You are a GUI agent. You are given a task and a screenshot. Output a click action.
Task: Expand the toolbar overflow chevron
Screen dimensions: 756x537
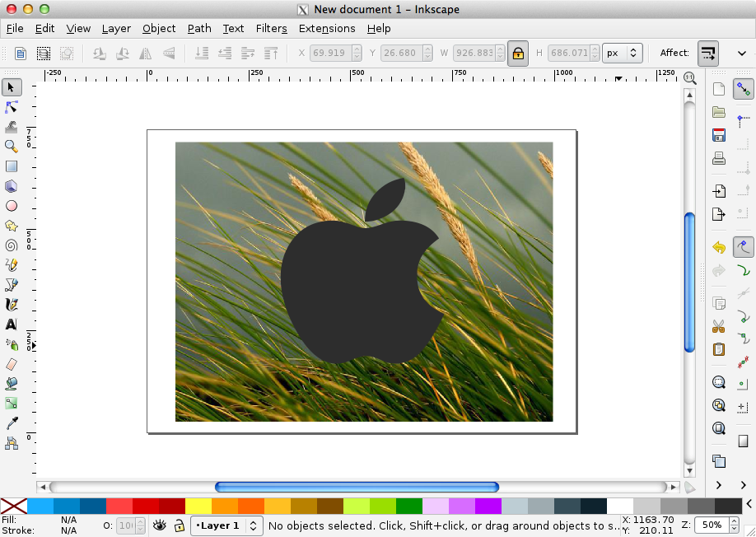click(740, 52)
